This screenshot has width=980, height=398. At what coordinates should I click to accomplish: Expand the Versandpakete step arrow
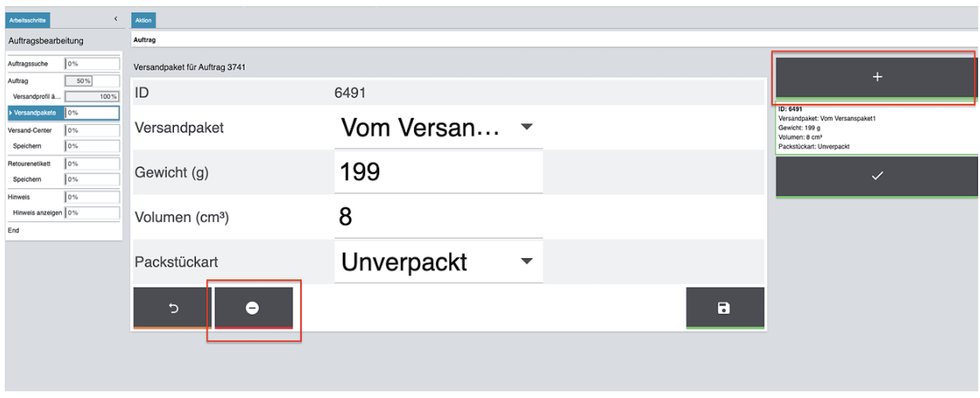[11, 113]
